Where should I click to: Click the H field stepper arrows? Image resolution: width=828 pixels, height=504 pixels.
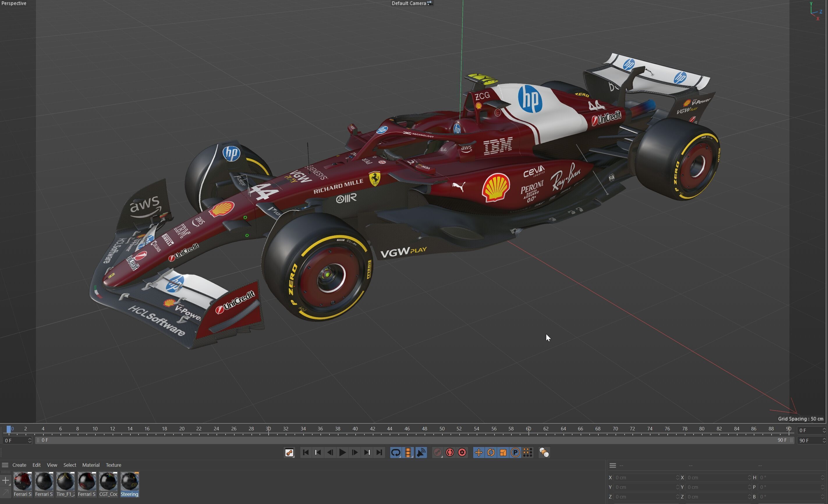(x=823, y=478)
